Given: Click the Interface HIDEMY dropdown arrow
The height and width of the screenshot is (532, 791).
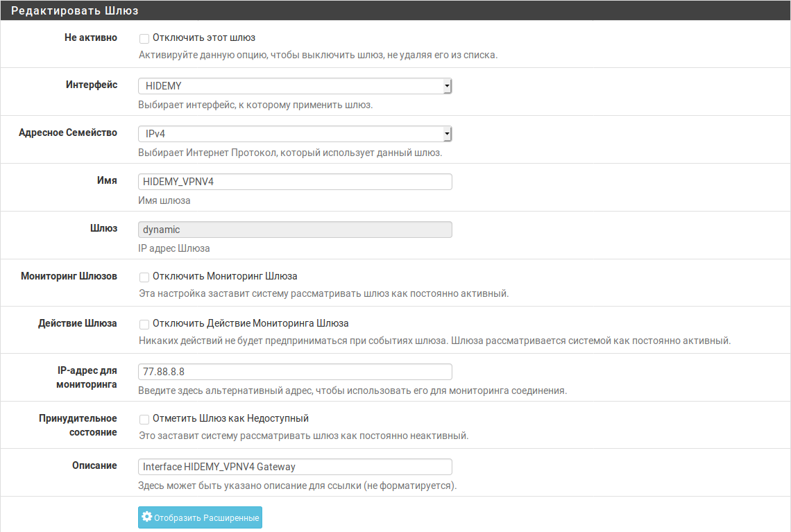Looking at the screenshot, I should (x=447, y=86).
